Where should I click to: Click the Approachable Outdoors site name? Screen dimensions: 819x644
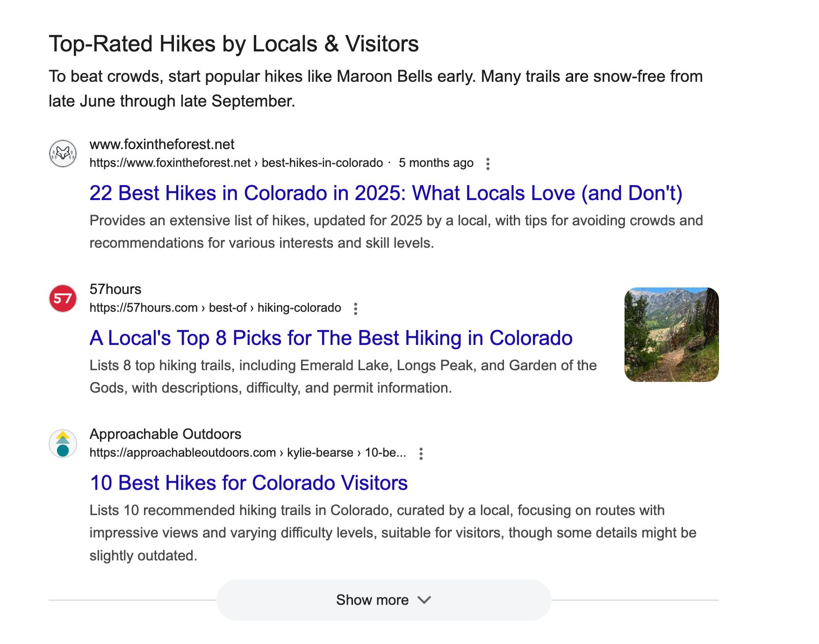165,434
